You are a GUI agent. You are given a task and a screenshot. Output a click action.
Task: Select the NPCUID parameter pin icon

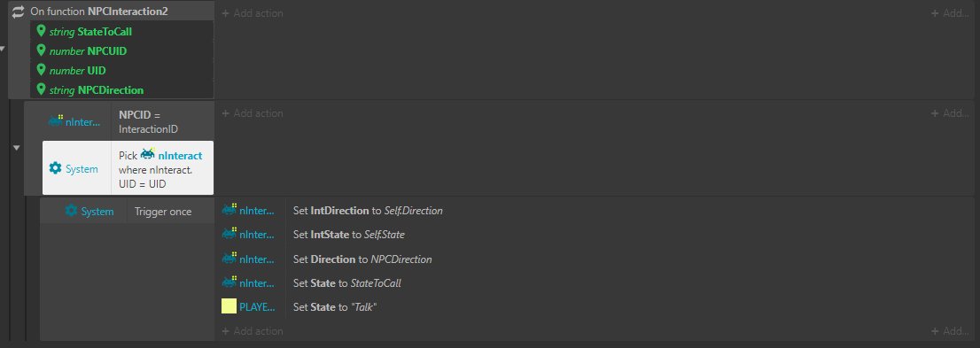tap(42, 50)
